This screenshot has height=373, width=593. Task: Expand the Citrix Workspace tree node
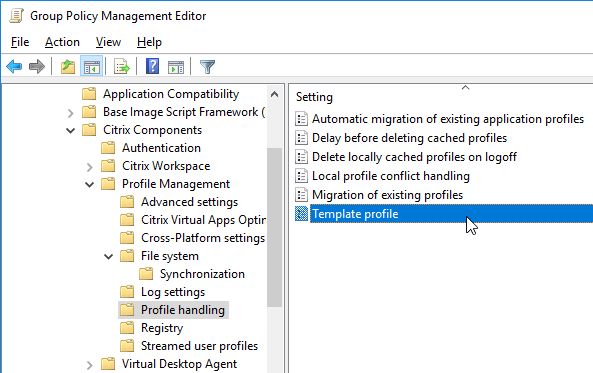90,167
